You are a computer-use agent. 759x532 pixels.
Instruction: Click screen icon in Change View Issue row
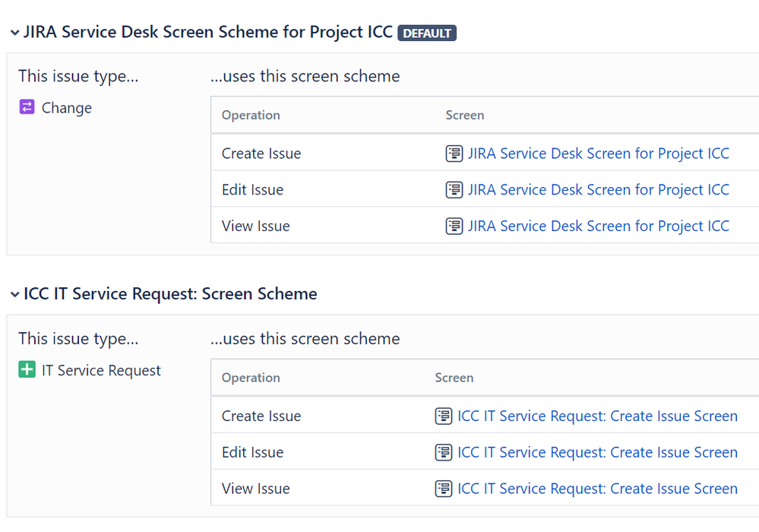click(454, 226)
